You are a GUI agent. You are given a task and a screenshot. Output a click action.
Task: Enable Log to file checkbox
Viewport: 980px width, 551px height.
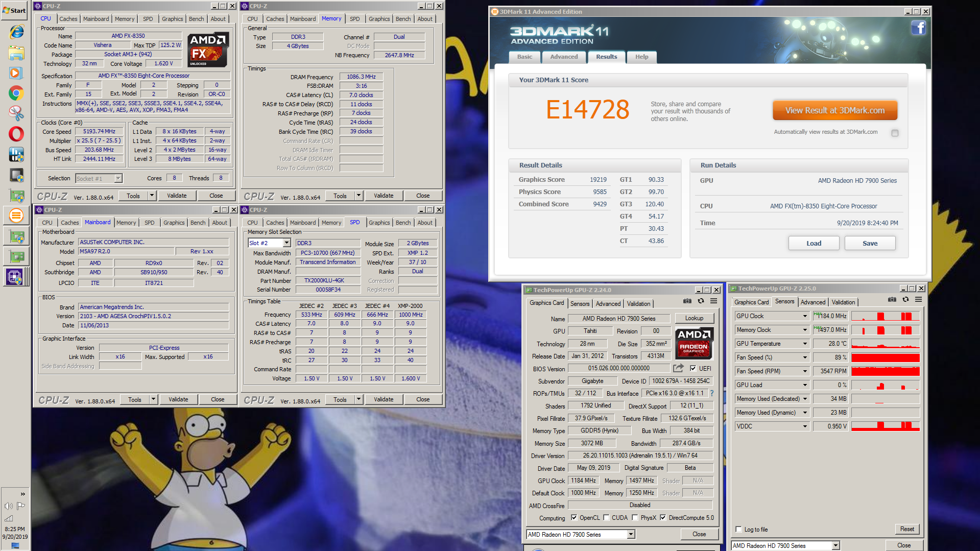pyautogui.click(x=738, y=529)
